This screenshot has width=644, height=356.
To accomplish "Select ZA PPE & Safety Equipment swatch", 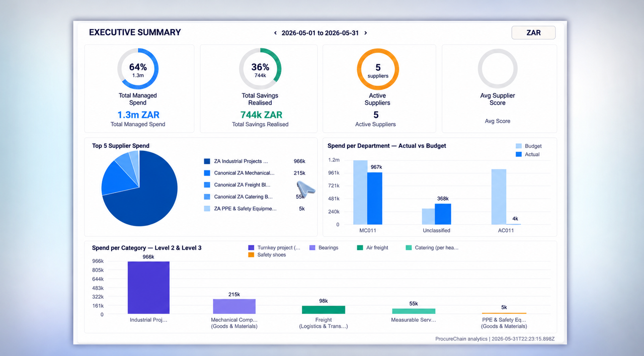I will point(207,209).
